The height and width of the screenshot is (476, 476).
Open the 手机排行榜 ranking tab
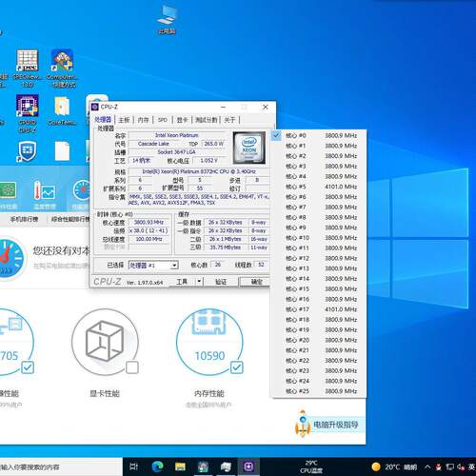(x=24, y=219)
